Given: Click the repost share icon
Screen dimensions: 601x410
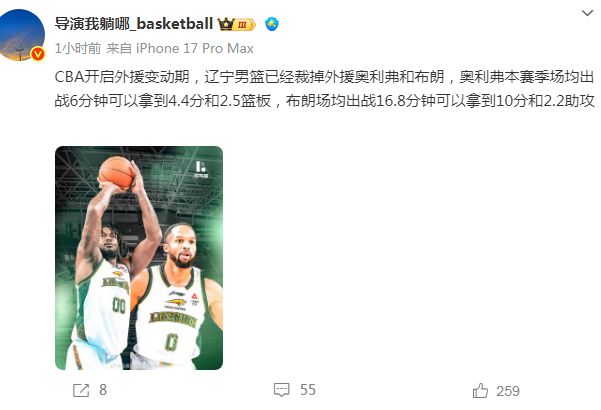Looking at the screenshot, I should click(81, 390).
